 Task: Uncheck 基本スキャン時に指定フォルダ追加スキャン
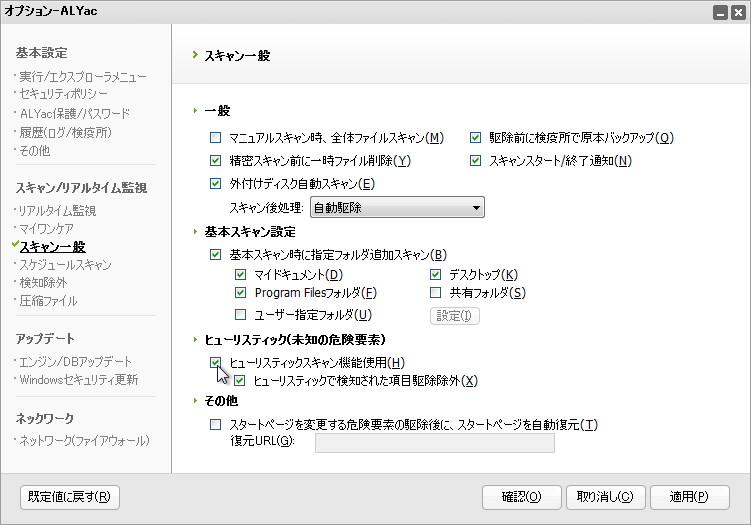pyautogui.click(x=216, y=254)
